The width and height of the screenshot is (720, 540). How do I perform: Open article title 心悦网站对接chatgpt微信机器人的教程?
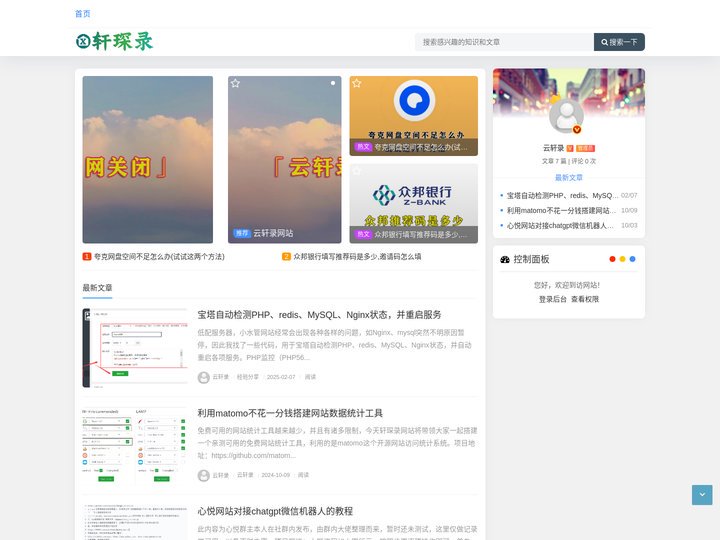pos(275,511)
